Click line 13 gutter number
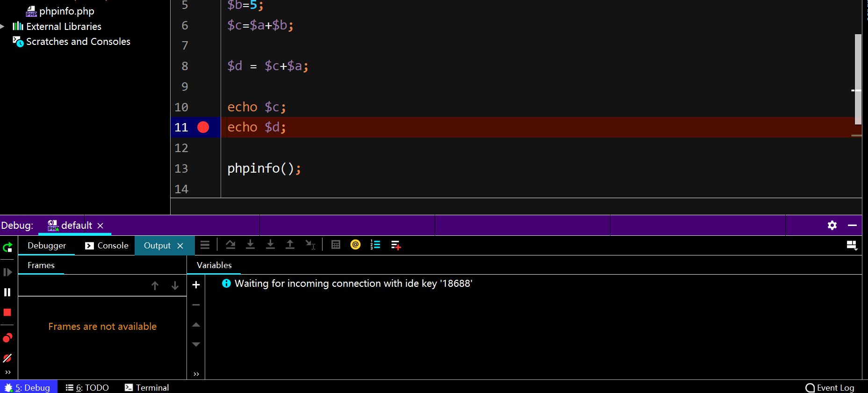 tap(181, 168)
